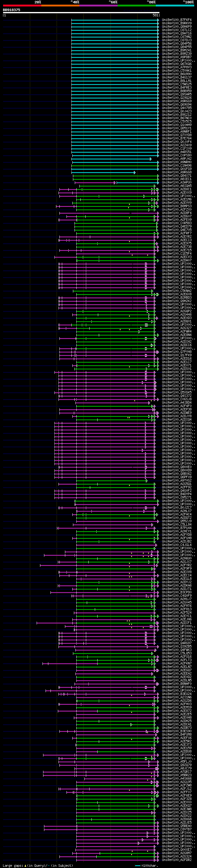Open hit UniRef100_C6THN2
The height and width of the screenshot is (868, 197).
[177, 37]
